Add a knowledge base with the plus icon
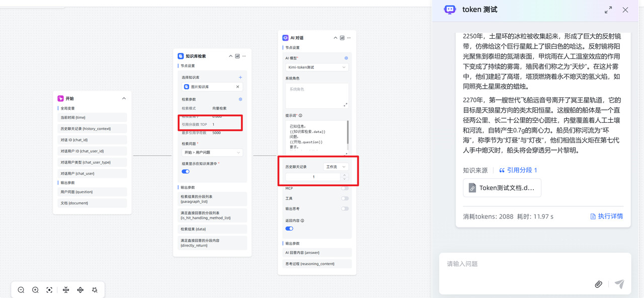 (x=240, y=77)
